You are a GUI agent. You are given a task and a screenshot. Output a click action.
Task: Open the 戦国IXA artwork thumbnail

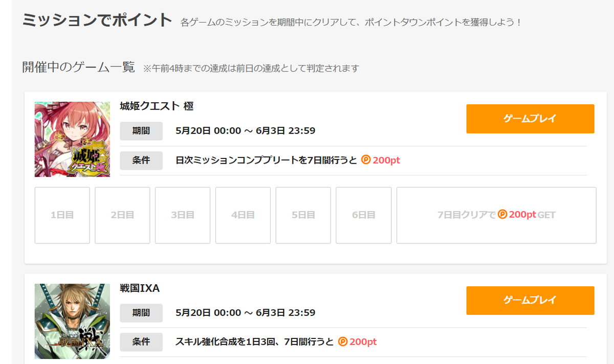click(72, 321)
